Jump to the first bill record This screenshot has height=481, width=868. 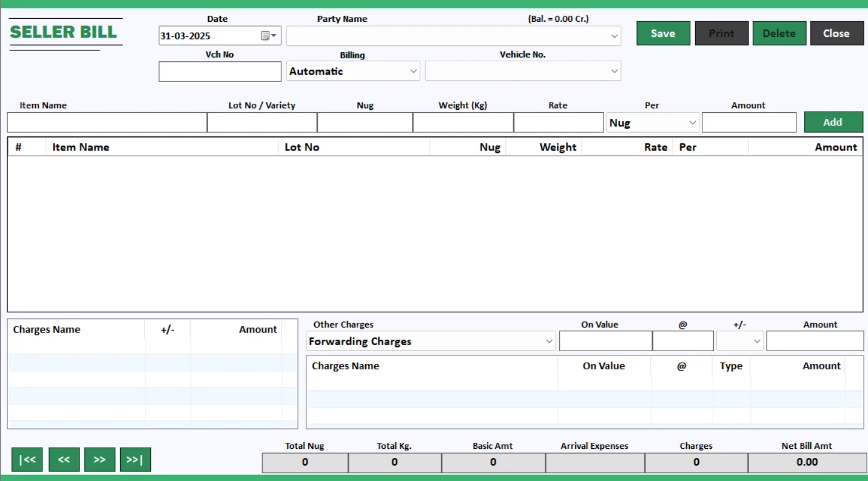[x=27, y=460]
